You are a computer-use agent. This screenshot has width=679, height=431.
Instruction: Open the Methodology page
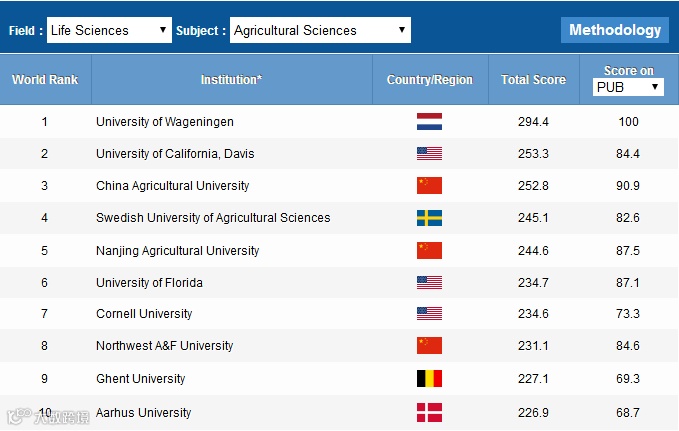click(615, 30)
